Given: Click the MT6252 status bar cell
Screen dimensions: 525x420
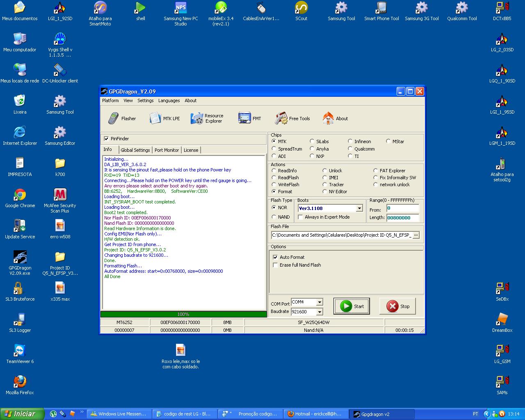Looking at the screenshot, I should click(x=124, y=322).
